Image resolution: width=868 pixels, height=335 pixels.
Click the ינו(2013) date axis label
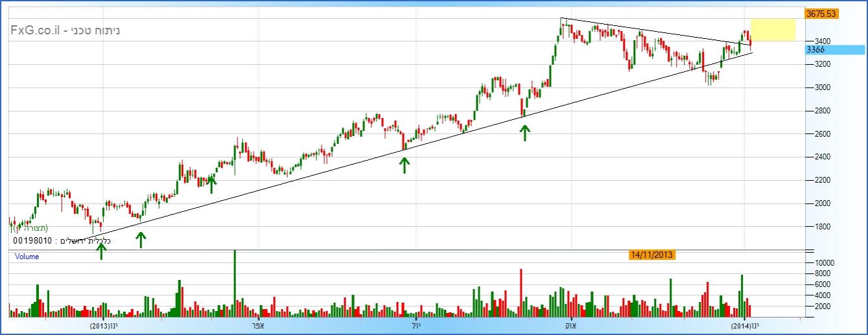pyautogui.click(x=104, y=325)
